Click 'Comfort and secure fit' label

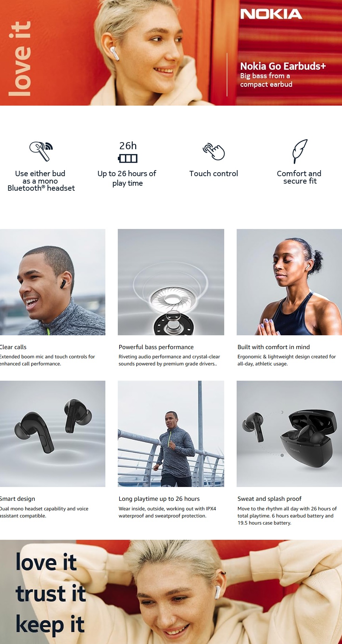pyautogui.click(x=299, y=177)
